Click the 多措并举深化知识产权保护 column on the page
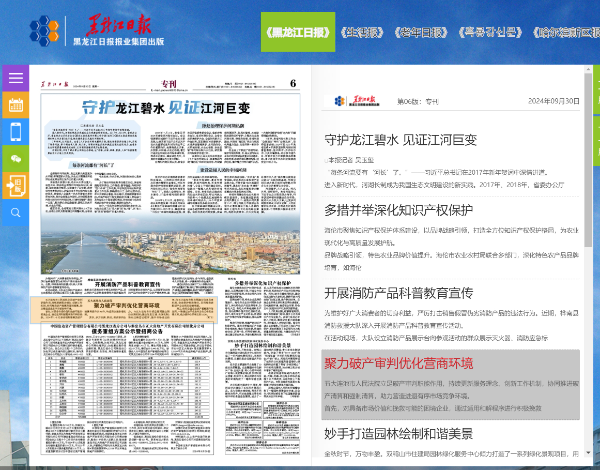This screenshot has height=470, width=600. pos(262,308)
